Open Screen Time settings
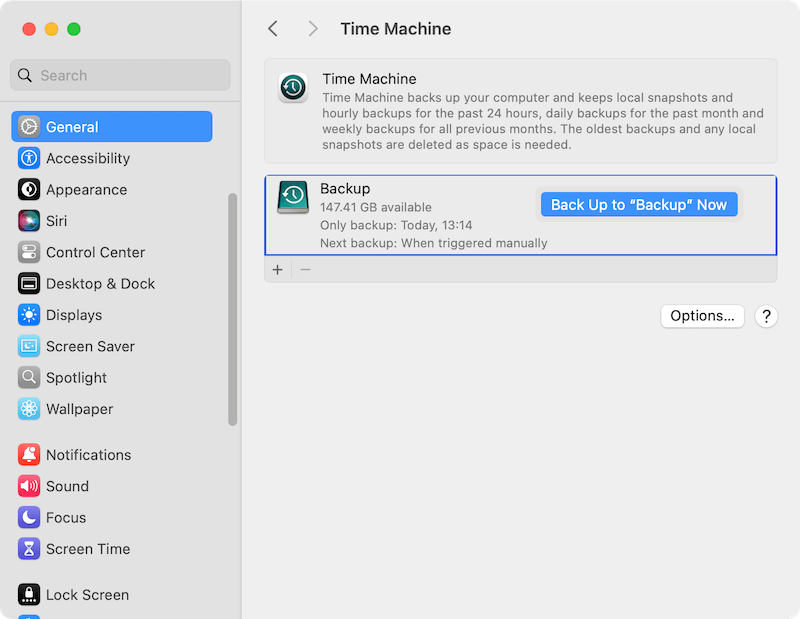The height and width of the screenshot is (619, 800). tap(88, 549)
